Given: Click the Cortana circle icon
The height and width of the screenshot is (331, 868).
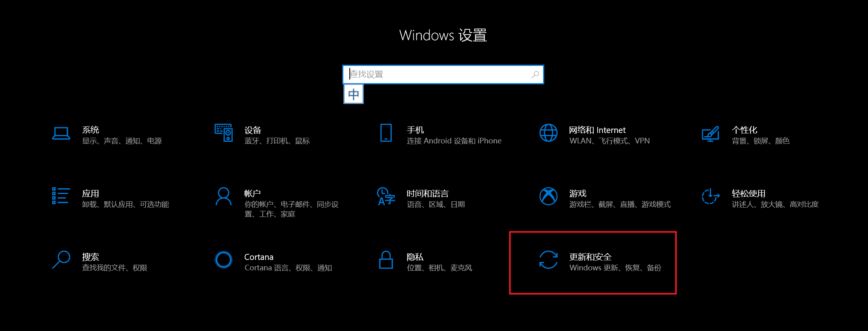Looking at the screenshot, I should click(223, 259).
